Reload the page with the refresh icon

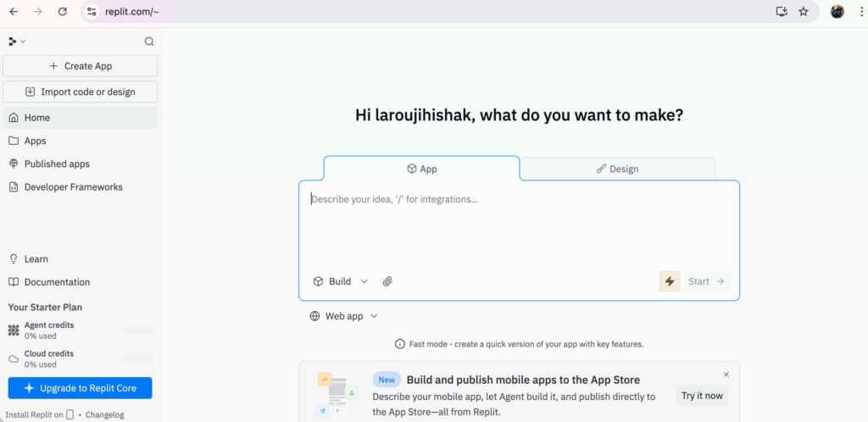click(62, 12)
